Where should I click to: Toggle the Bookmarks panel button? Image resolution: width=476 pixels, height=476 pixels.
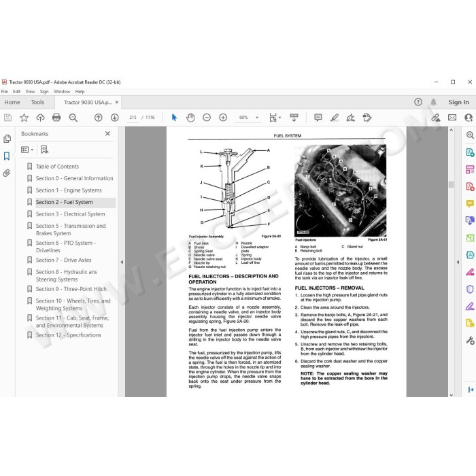(x=7, y=156)
